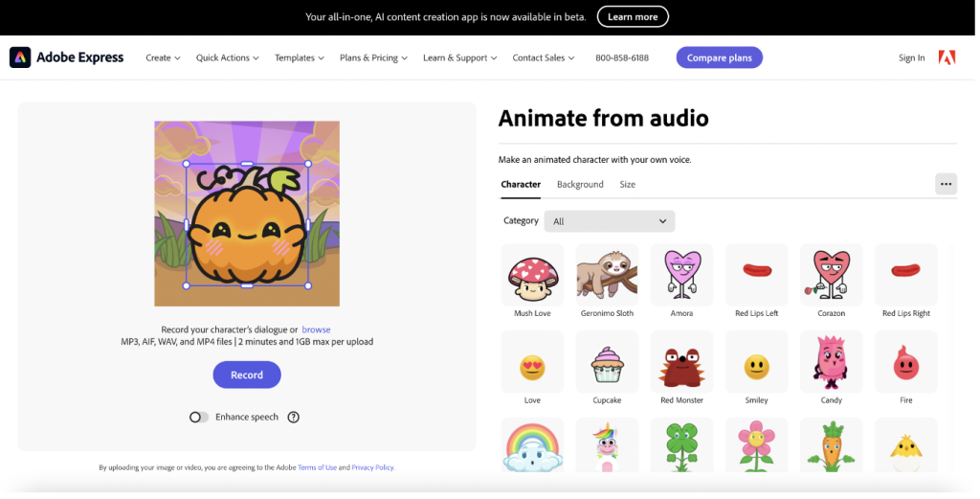Select the carrot character
Image resolution: width=980 pixels, height=499 pixels.
tap(832, 445)
